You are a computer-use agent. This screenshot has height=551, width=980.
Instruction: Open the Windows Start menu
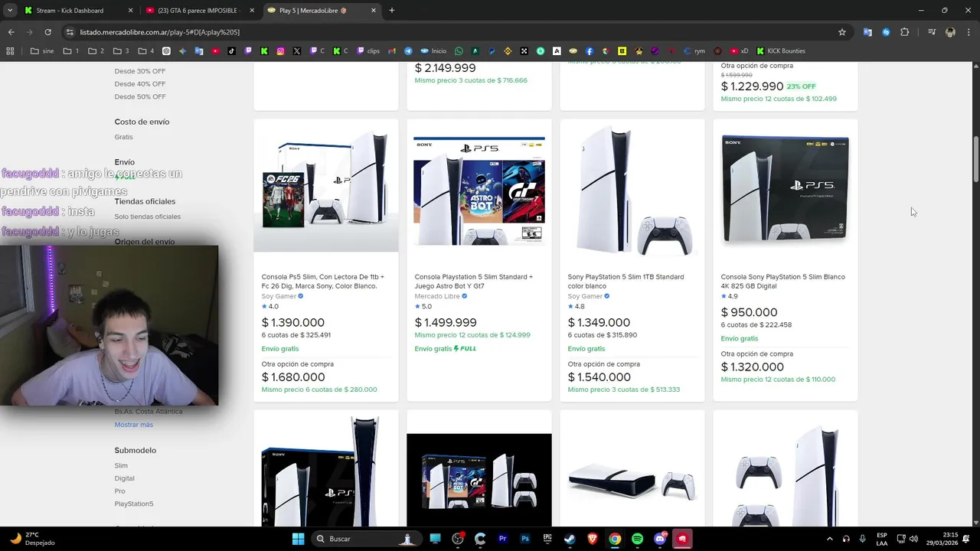coord(298,539)
